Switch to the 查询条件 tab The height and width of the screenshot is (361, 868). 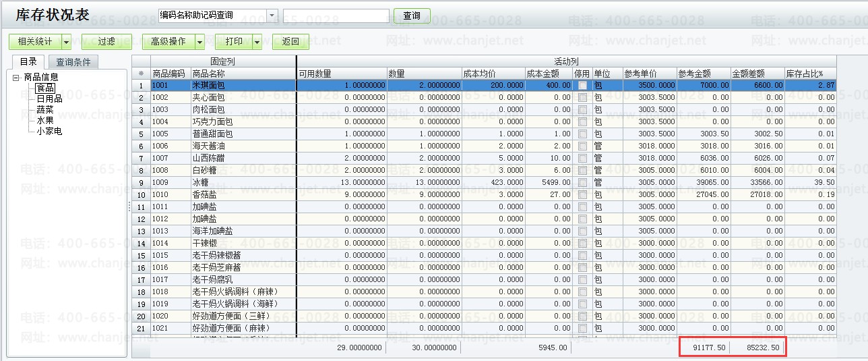click(x=73, y=62)
